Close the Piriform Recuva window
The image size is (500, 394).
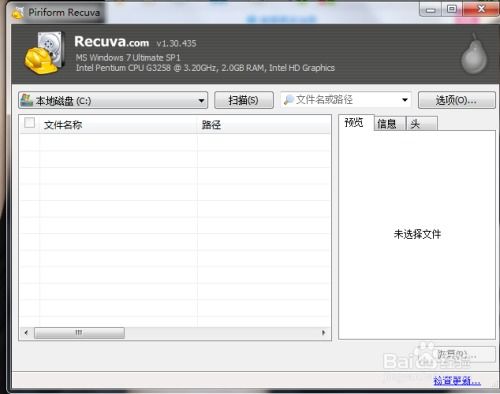481,9
